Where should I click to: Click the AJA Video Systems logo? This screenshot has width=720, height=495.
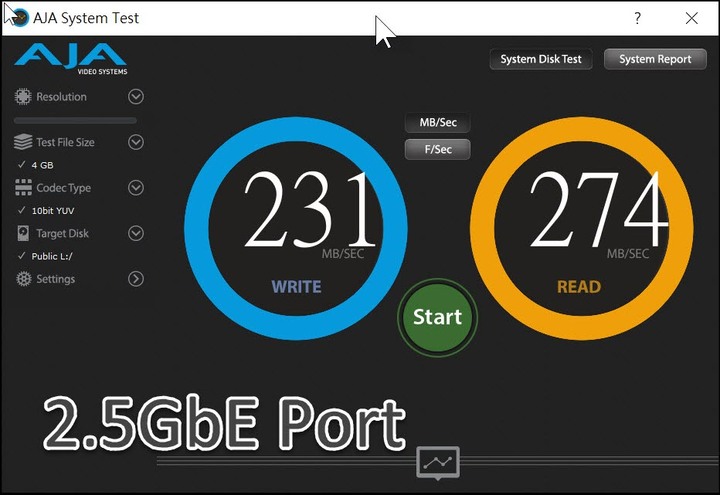point(71,59)
